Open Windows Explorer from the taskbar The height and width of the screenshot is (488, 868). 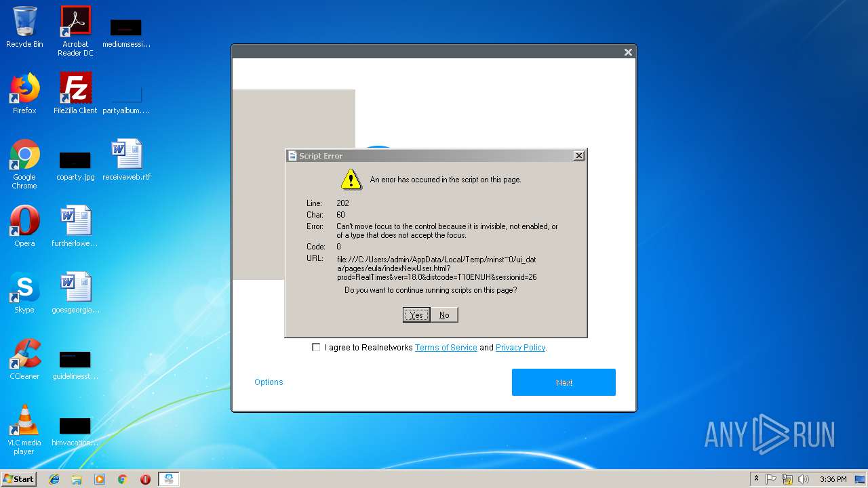click(x=77, y=479)
